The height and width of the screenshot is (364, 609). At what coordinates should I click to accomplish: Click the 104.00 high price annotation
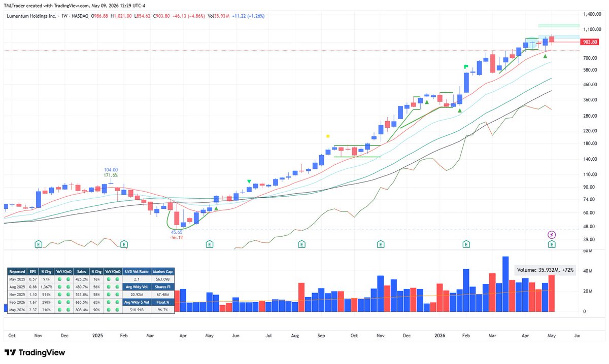coord(111,170)
